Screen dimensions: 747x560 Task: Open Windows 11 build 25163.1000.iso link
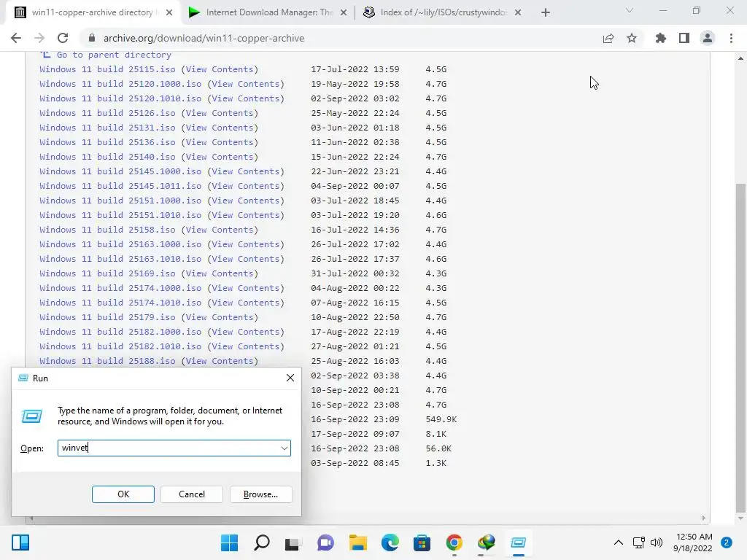pyautogui.click(x=120, y=244)
